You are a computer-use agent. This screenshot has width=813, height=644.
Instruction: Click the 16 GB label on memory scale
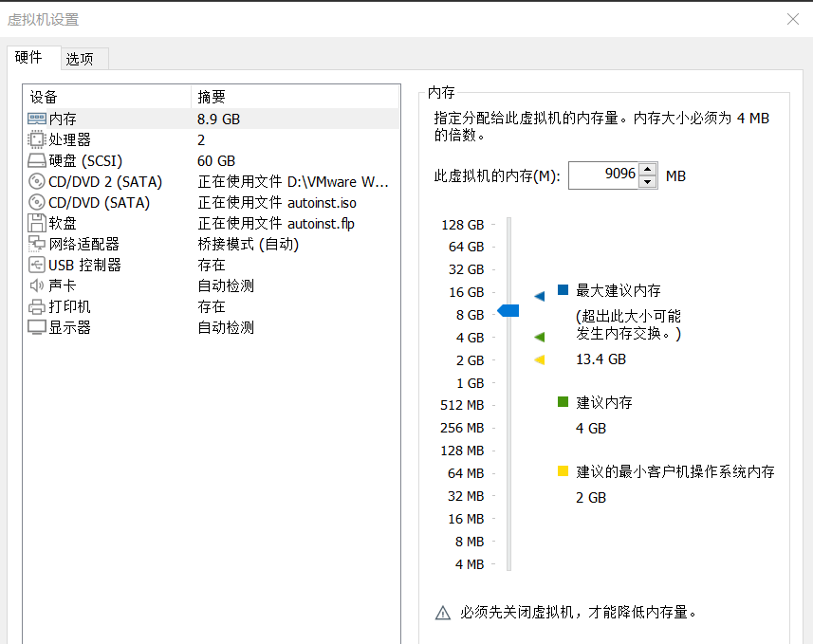point(469,292)
